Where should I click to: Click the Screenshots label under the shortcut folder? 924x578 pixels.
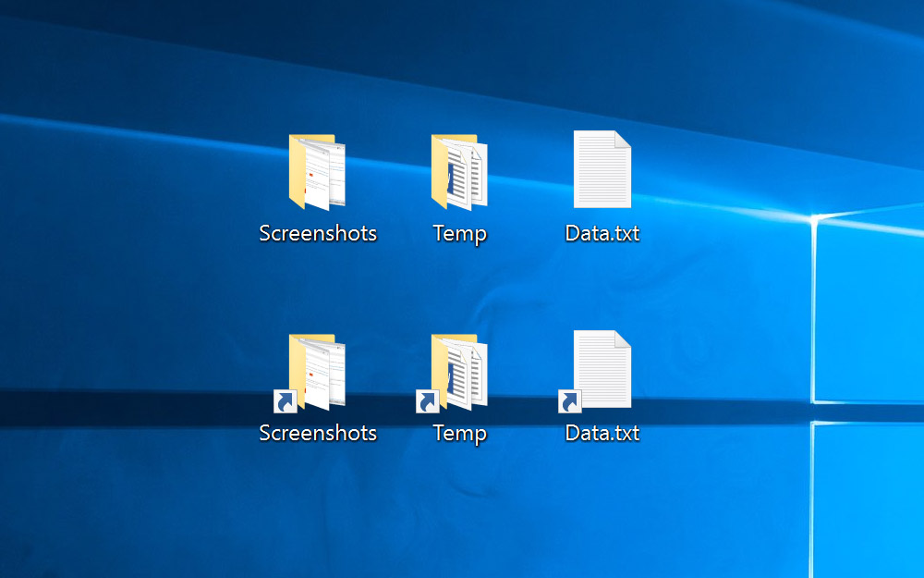pyautogui.click(x=318, y=434)
